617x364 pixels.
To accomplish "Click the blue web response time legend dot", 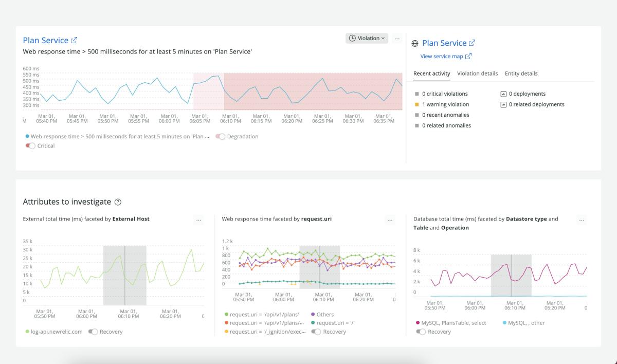I will (x=27, y=137).
